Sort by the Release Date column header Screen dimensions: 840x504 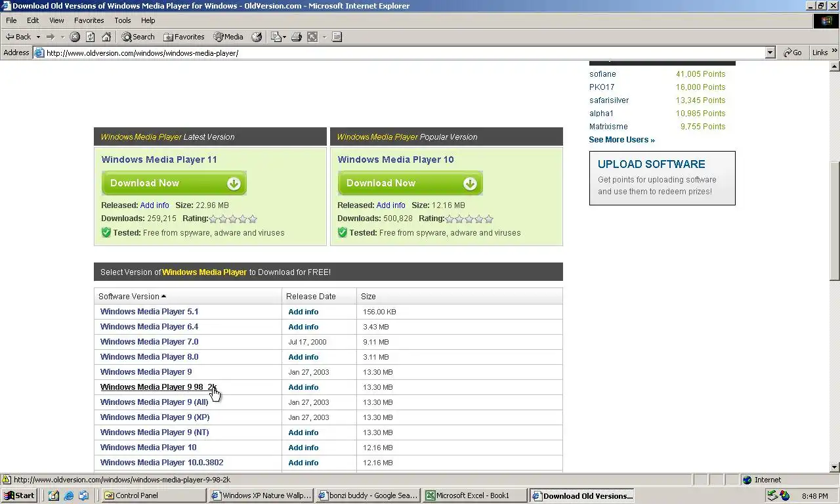311,296
